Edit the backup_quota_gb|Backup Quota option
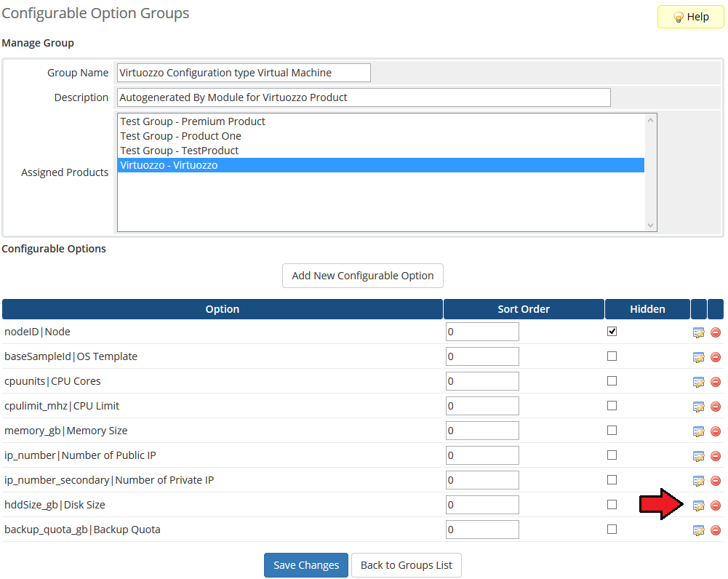Screen dimensions: 728x579 [x=698, y=530]
